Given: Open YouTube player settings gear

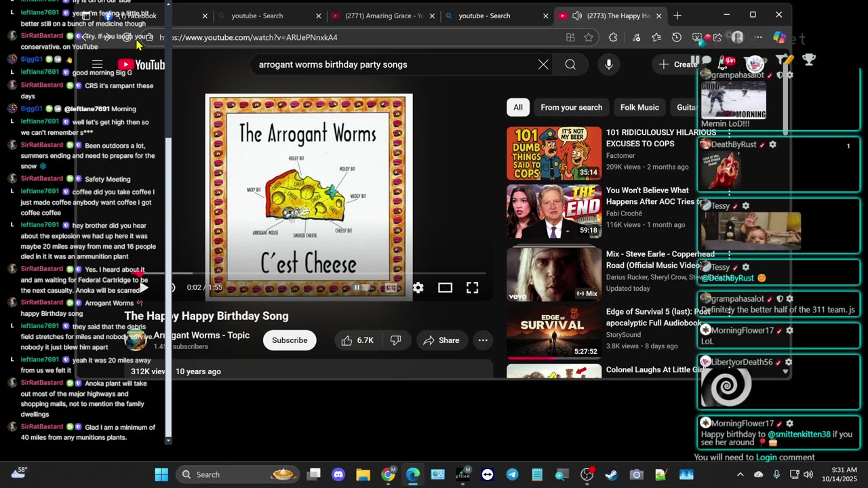Looking at the screenshot, I should [x=418, y=288].
